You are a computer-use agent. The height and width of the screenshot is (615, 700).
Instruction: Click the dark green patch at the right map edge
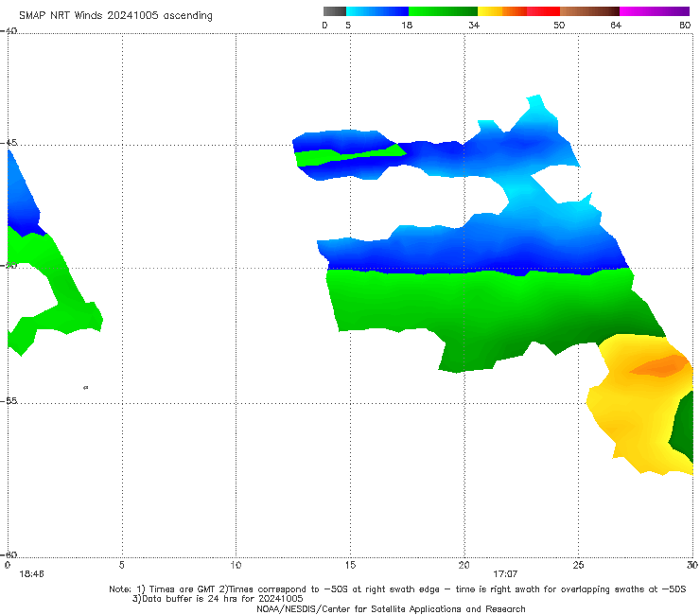[x=683, y=429]
